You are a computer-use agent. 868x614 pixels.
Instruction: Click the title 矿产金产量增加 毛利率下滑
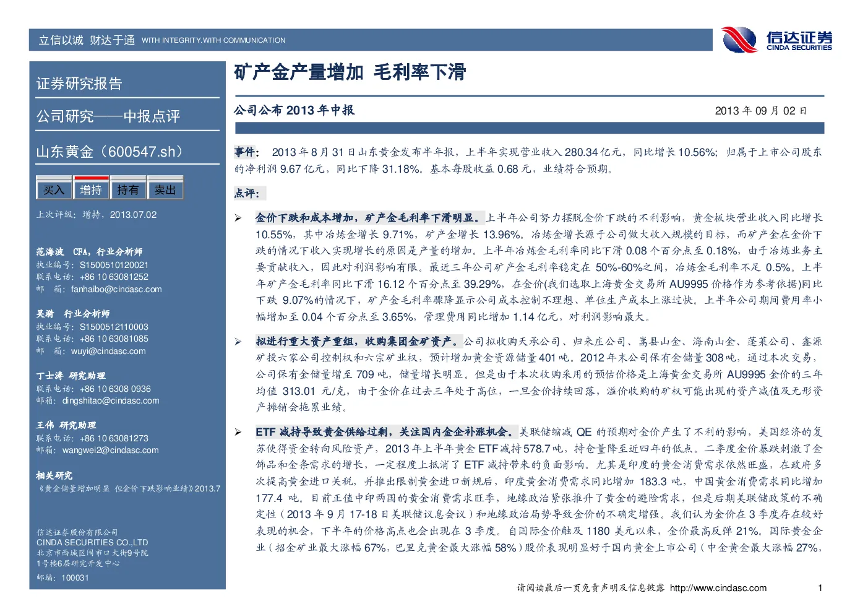(350, 72)
